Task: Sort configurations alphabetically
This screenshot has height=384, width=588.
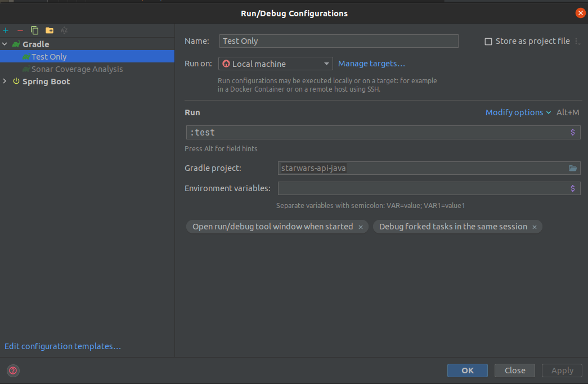Action: click(x=64, y=30)
